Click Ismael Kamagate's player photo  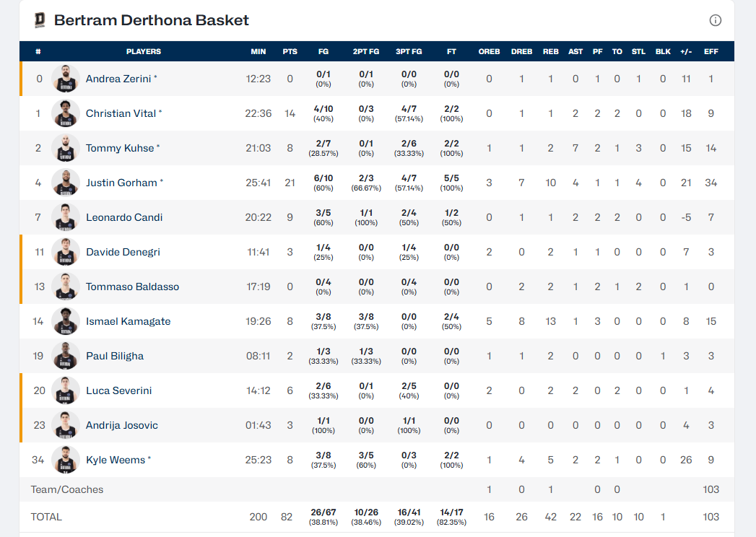click(x=66, y=321)
